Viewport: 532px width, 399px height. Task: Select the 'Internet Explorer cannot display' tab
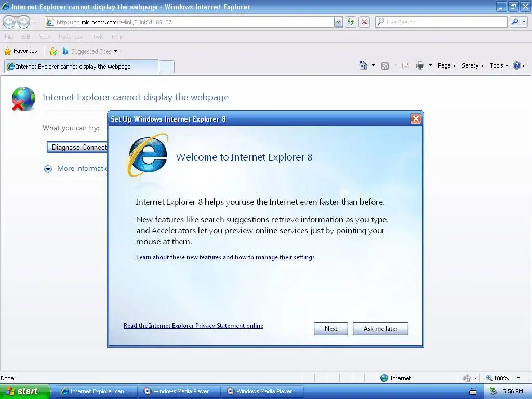coord(82,66)
